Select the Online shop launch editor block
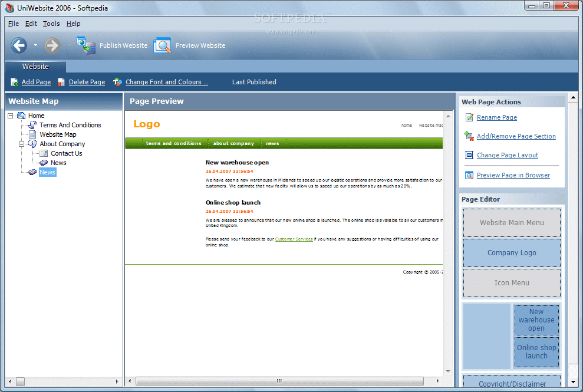This screenshot has height=392, width=583. [x=536, y=352]
